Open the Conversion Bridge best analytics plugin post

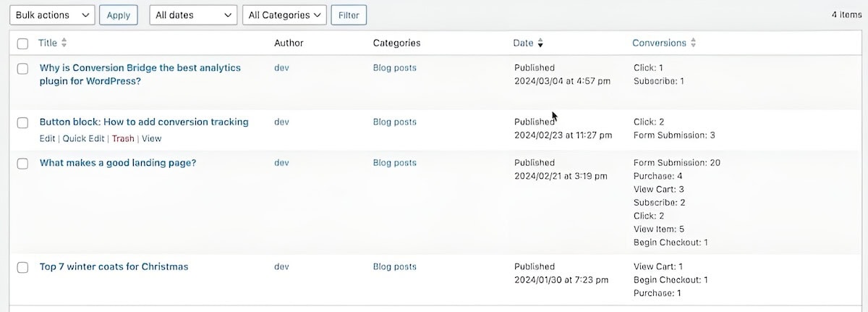140,74
